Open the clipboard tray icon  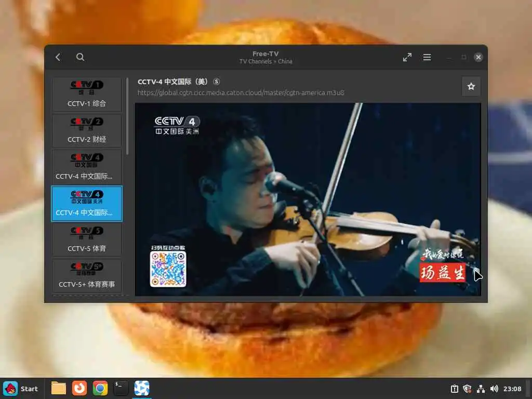click(454, 389)
